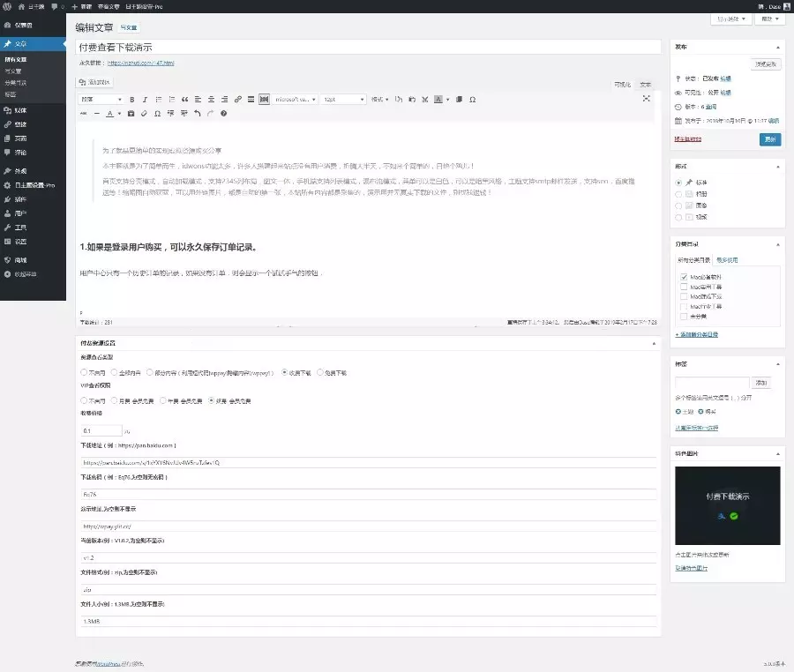The image size is (794, 672).
Task: Click the insert link icon
Action: point(238,100)
